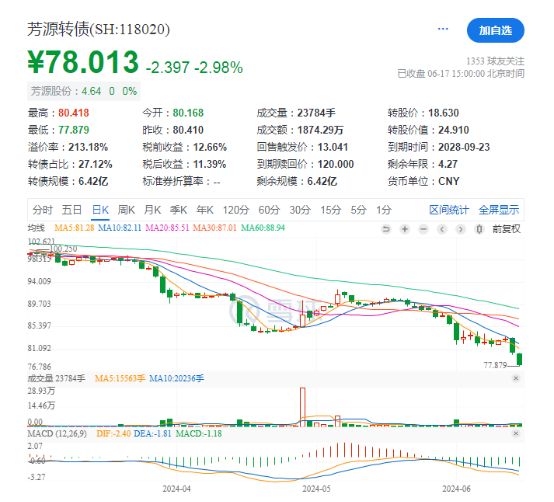This screenshot has height=502, width=554.
Task: Shift chart right with the right arrow icon
Action: click(x=460, y=229)
